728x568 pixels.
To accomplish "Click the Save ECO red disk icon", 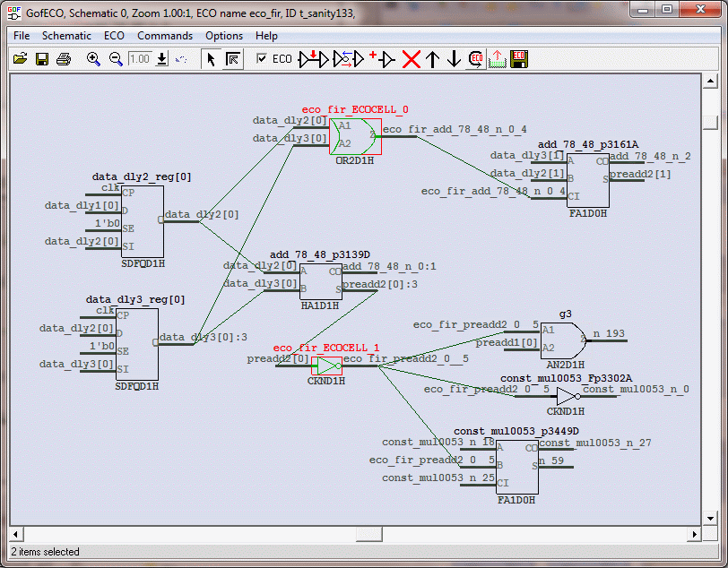I will click(x=519, y=59).
